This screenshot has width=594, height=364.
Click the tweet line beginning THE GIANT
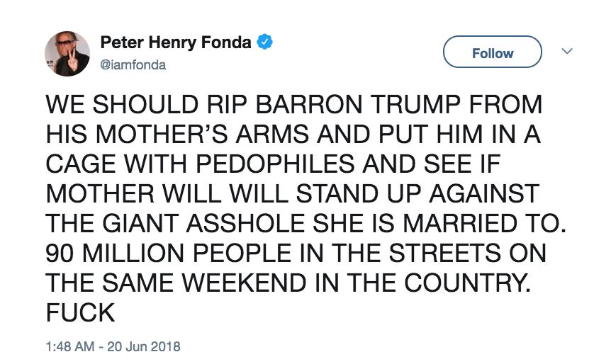306,223
